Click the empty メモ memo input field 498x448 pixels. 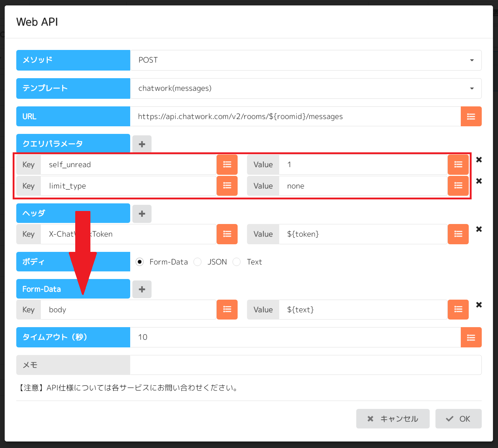click(x=306, y=365)
